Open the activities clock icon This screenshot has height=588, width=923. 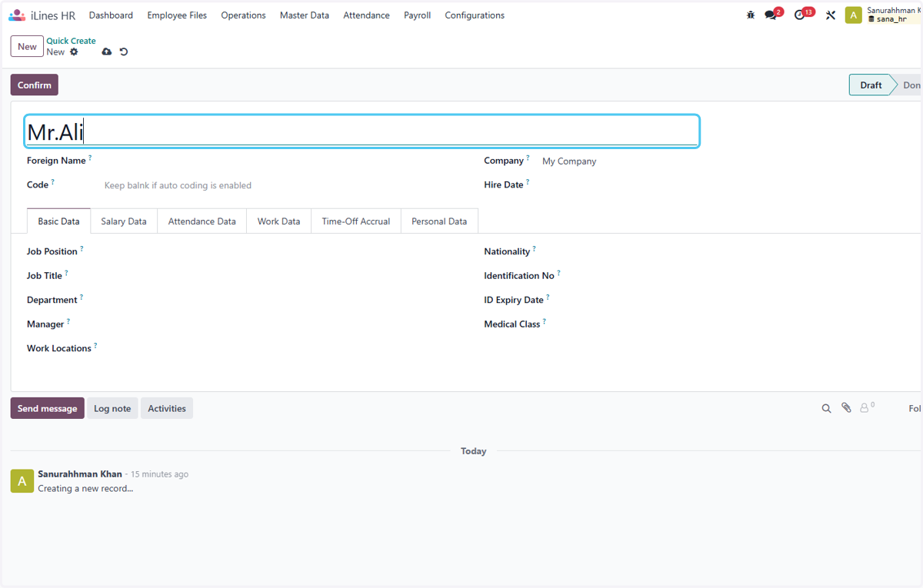801,15
